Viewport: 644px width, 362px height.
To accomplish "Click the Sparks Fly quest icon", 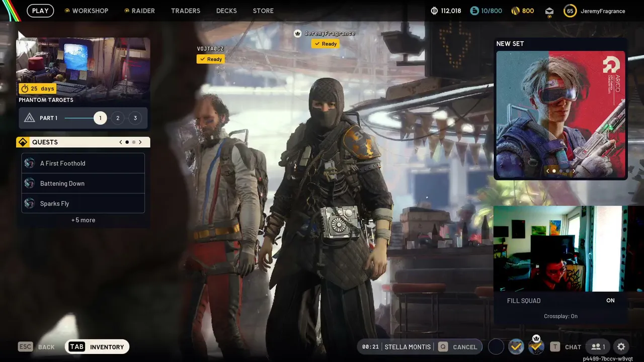I will (30, 203).
